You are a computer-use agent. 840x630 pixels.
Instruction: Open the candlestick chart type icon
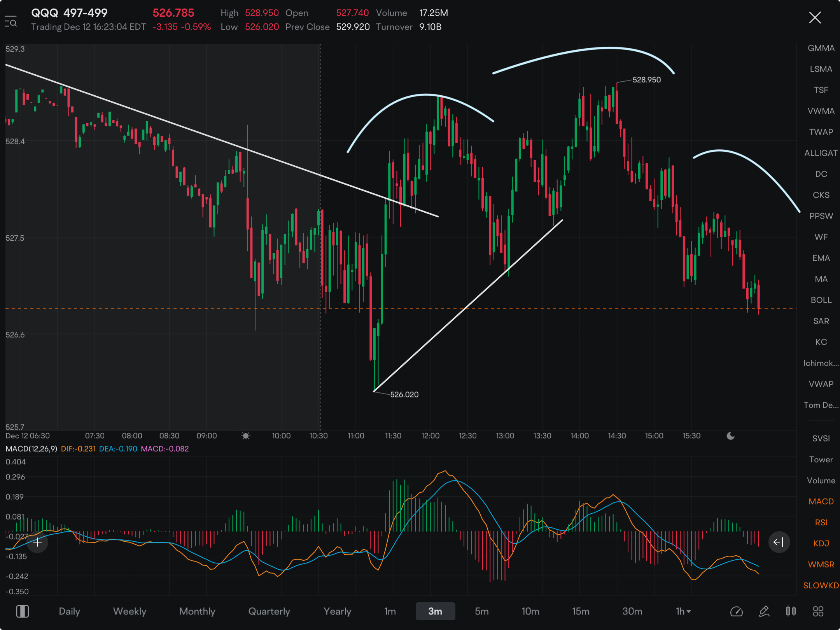[x=791, y=611]
